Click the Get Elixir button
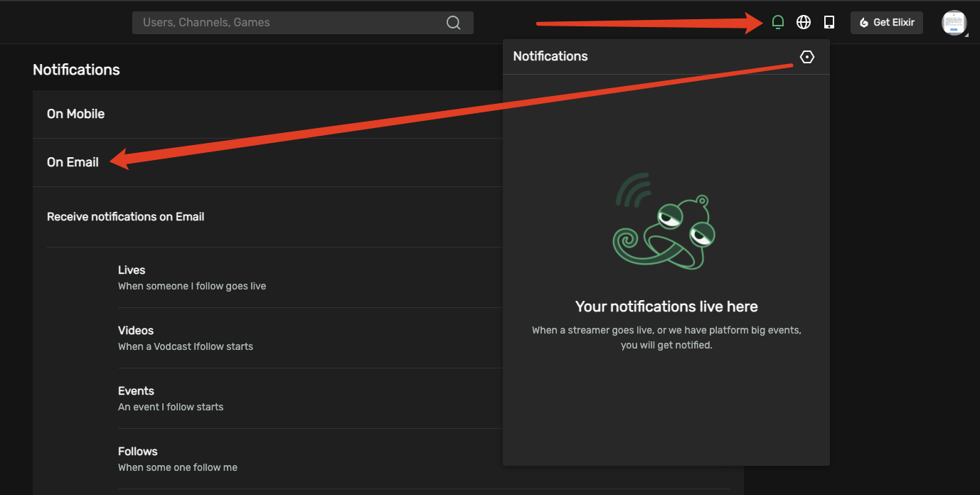The height and width of the screenshot is (495, 980). pyautogui.click(x=886, y=22)
